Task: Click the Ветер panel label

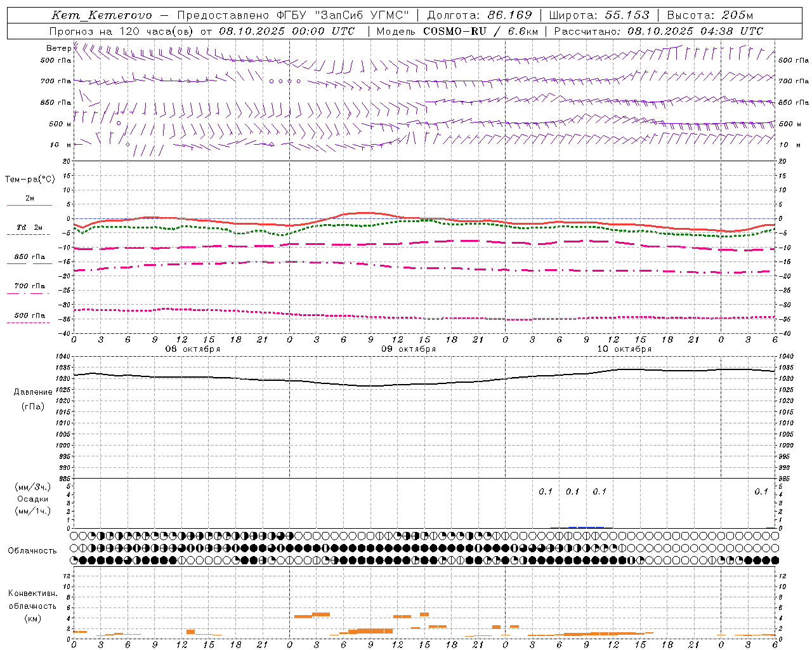Action: click(x=59, y=48)
